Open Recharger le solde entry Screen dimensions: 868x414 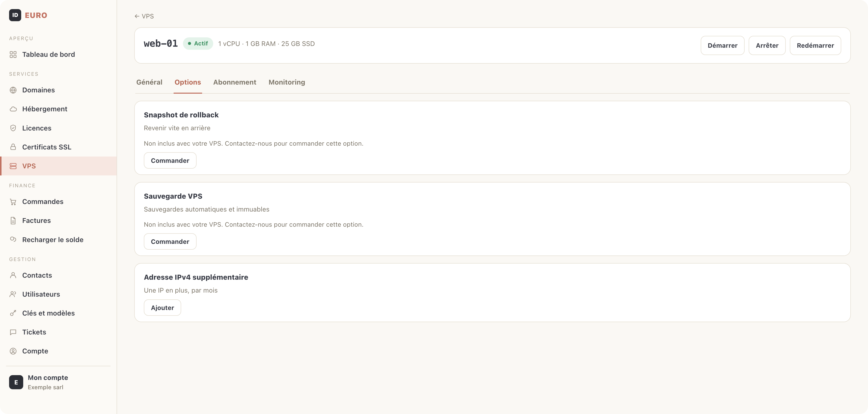click(x=58, y=239)
